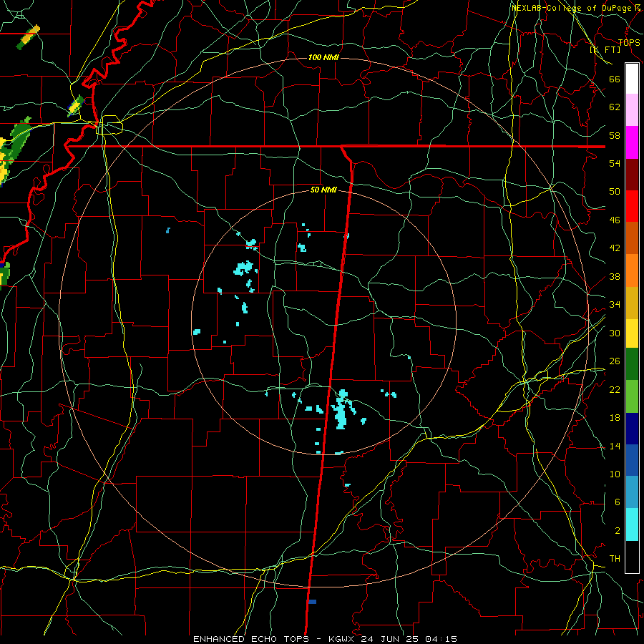Screen dimensions: 644x644
Task: Click the legend value '22'
Action: (x=615, y=389)
